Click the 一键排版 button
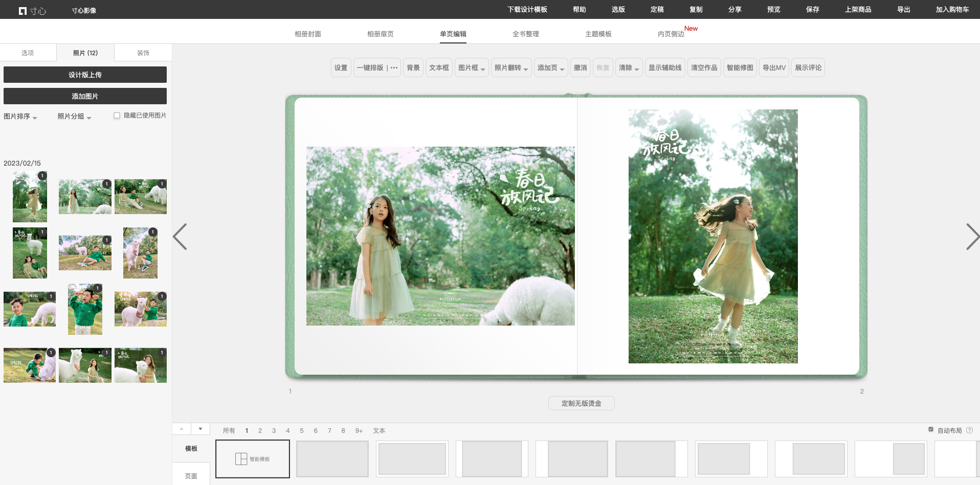 tap(370, 68)
